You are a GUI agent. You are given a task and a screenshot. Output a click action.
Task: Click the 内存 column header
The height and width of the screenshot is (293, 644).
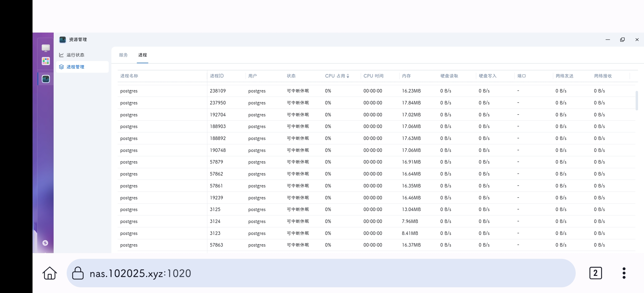click(x=406, y=76)
